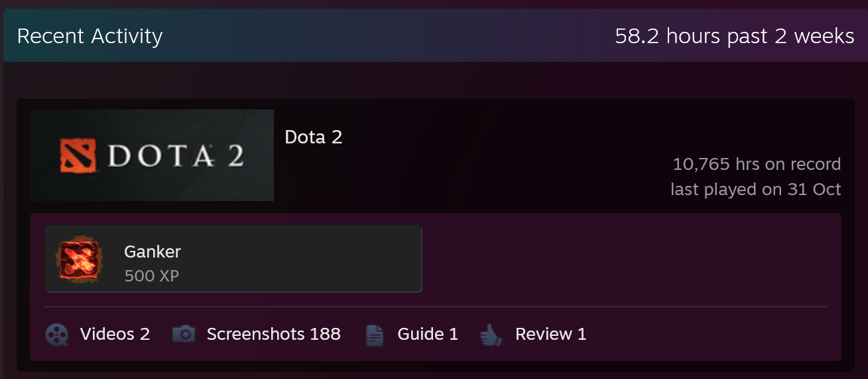Viewport: 868px width, 379px height.
Task: View the Screenshots 188 link
Action: click(273, 334)
